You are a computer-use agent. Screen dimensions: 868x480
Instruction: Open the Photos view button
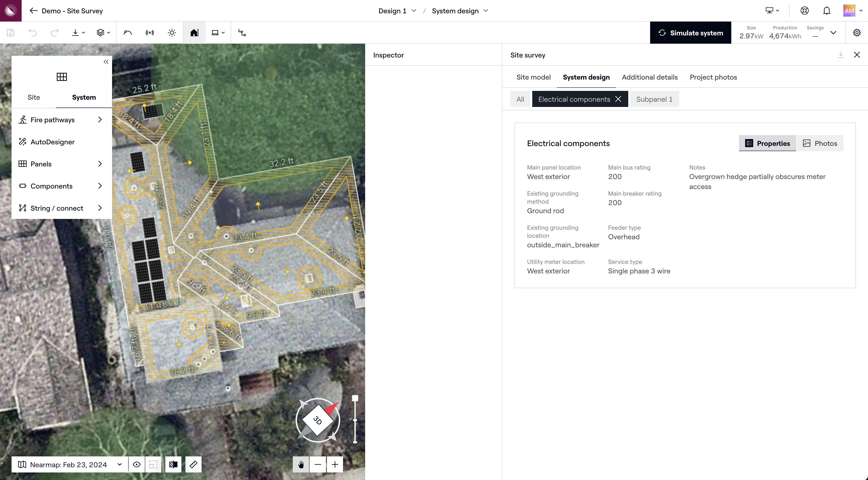coord(820,143)
